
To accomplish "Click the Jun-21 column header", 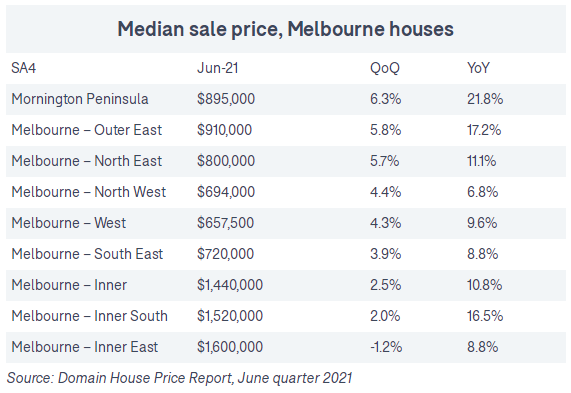I will 218,68.
